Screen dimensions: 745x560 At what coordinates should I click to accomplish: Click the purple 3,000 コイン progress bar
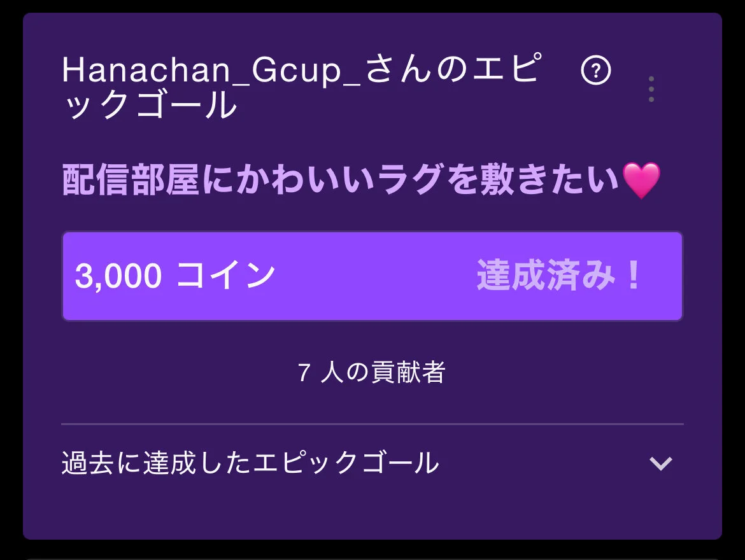372,276
